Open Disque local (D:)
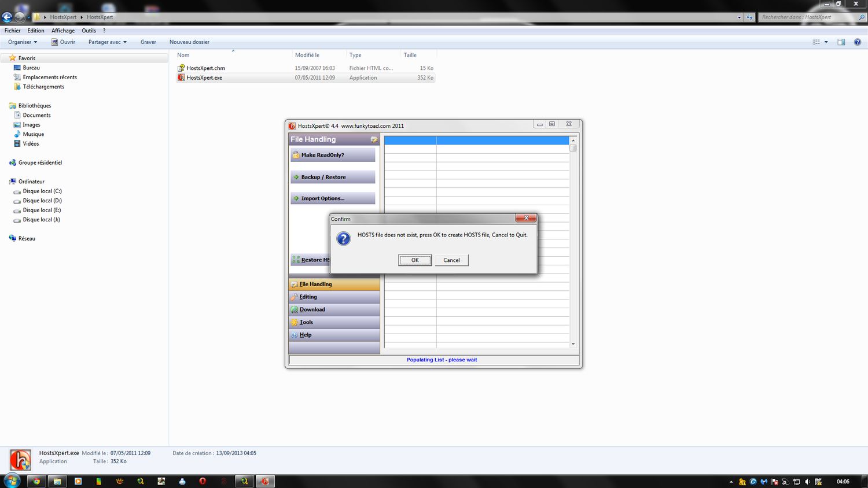This screenshot has width=868, height=488. (x=42, y=201)
